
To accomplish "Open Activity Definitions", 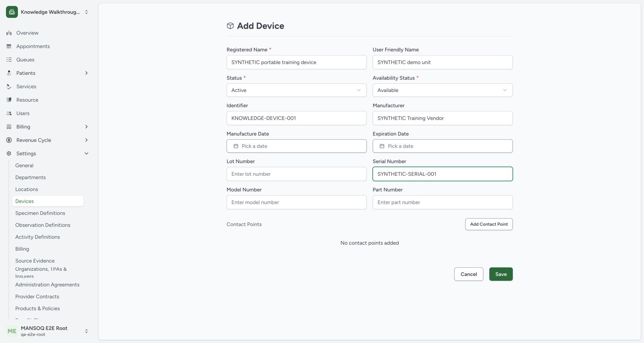I will click(38, 237).
